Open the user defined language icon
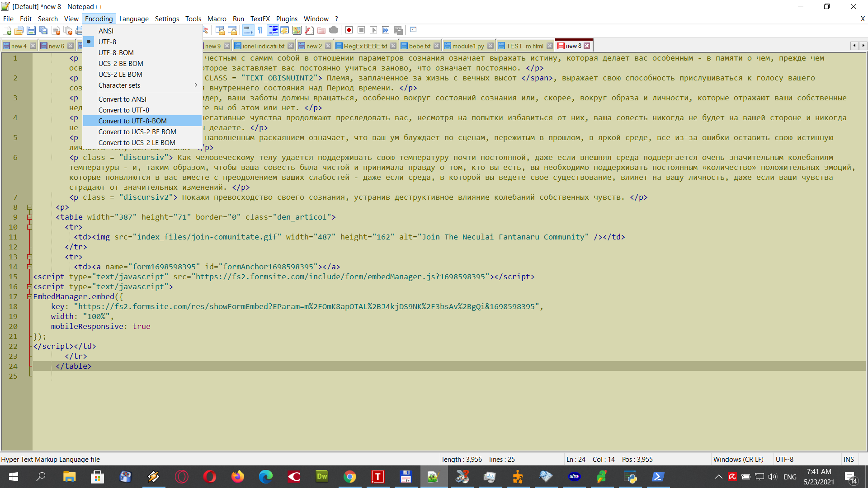This screenshot has height=488, width=868. coord(285,30)
